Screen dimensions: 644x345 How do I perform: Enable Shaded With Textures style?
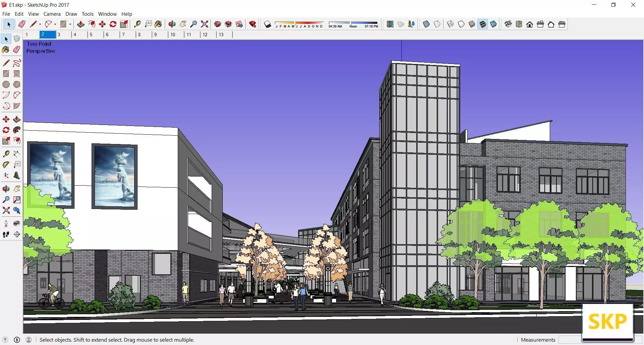point(483,24)
